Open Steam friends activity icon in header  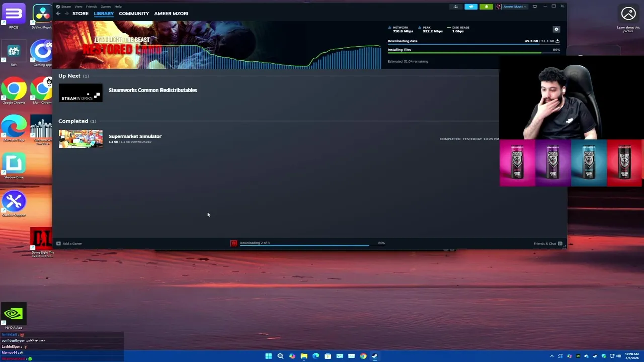point(456,7)
